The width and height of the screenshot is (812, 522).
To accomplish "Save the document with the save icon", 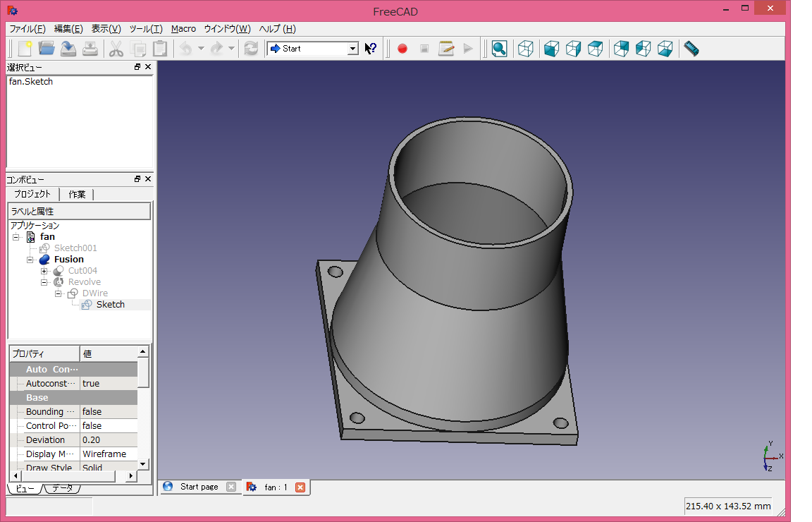I will point(68,49).
